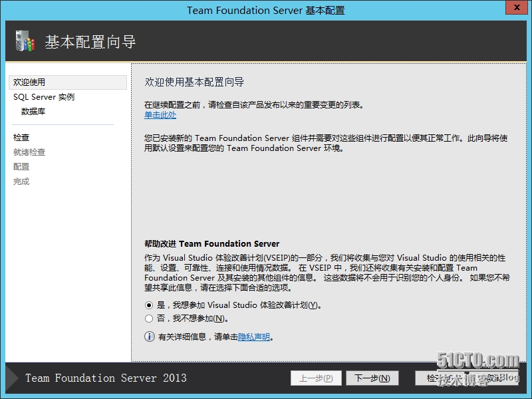Click the footer 检查 button beside 下一步
The width and height of the screenshot is (532, 399).
(440, 378)
